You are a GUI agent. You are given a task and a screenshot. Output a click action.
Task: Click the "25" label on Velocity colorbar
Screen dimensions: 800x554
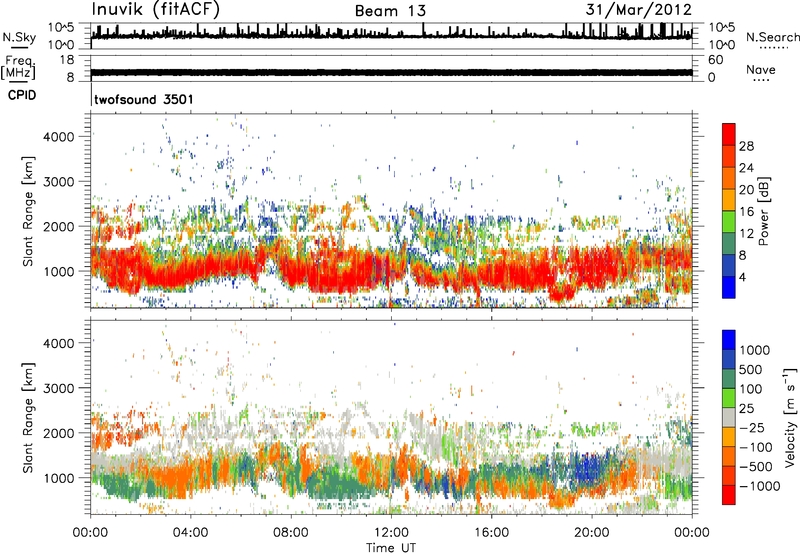point(747,409)
